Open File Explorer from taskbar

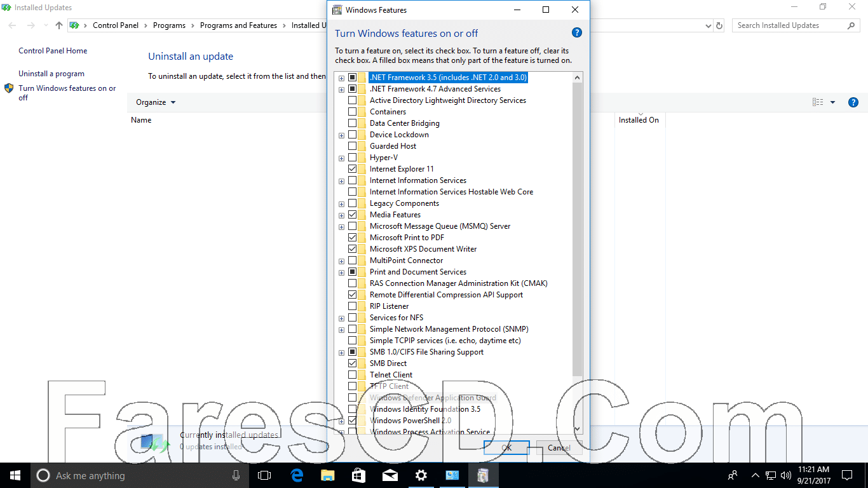pyautogui.click(x=328, y=475)
